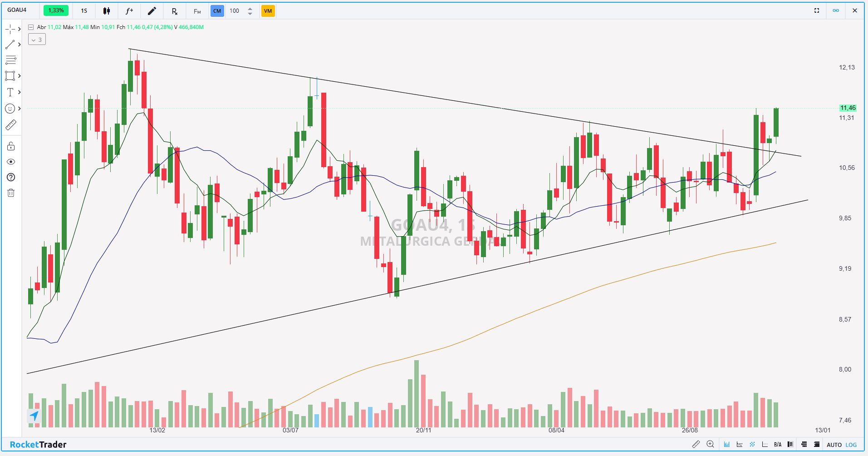Toggle the LOG scale option

(851, 445)
